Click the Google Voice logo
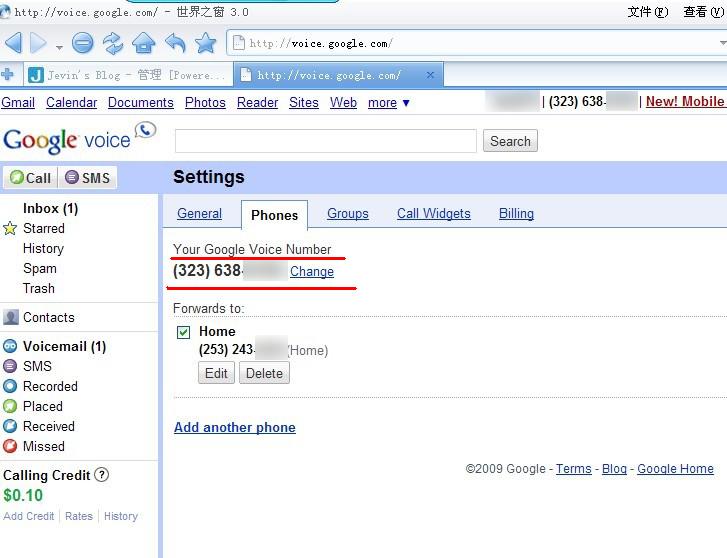The width and height of the screenshot is (727, 558). pos(79,138)
